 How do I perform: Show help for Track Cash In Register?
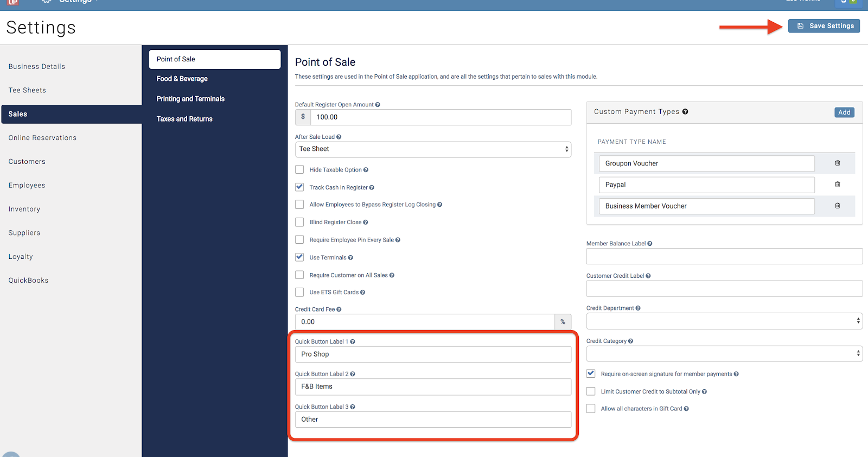tap(372, 188)
